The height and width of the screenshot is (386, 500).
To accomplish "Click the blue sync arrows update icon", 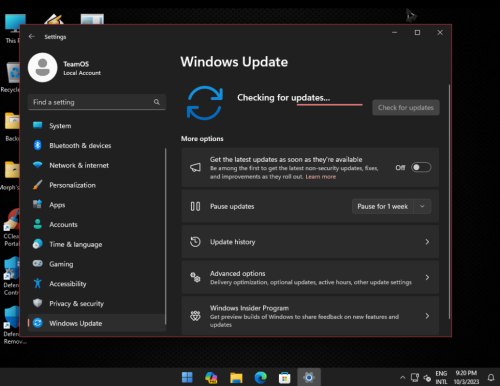I will pyautogui.click(x=205, y=103).
